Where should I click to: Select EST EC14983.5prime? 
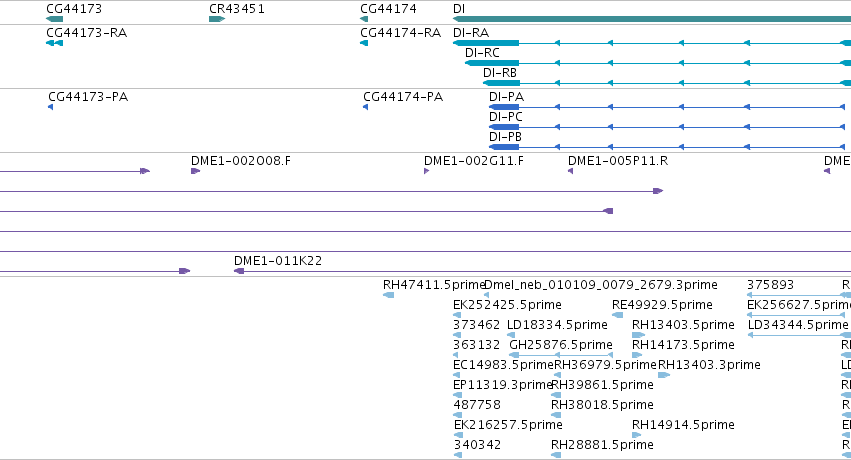[x=503, y=365]
